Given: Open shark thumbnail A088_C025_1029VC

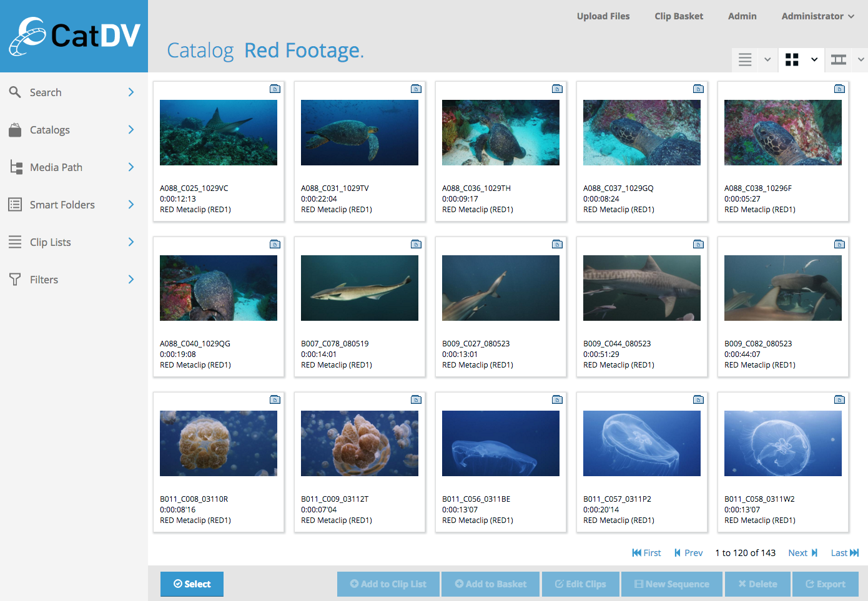Looking at the screenshot, I should click(219, 132).
